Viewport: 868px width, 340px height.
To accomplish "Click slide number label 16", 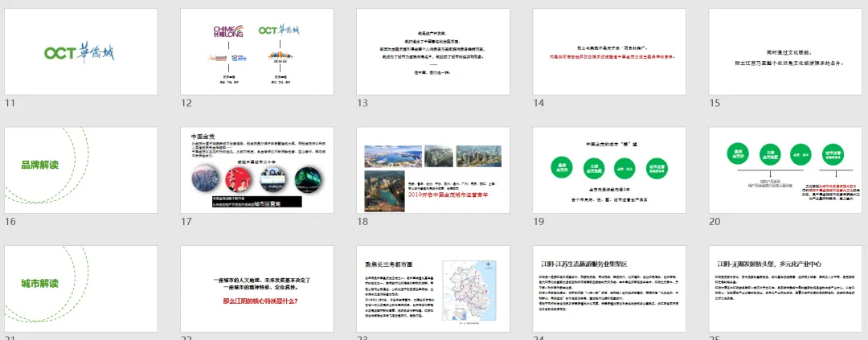I will click(10, 222).
